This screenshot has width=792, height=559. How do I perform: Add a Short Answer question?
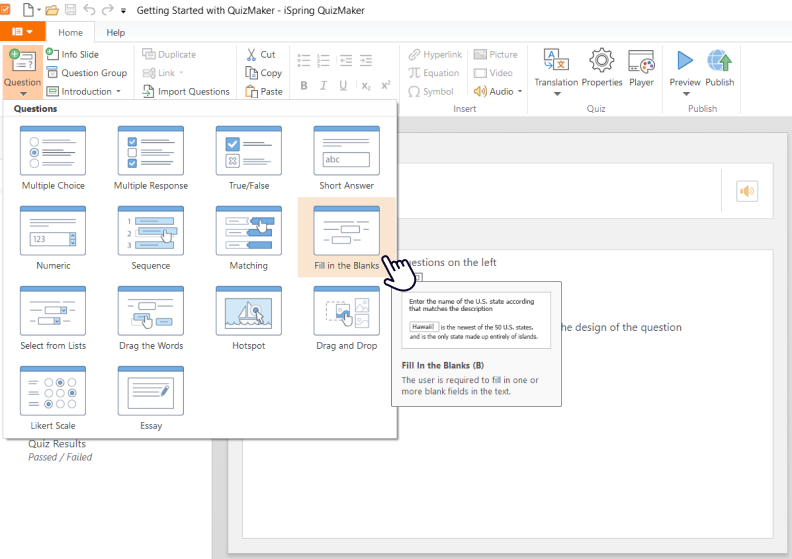tap(346, 159)
